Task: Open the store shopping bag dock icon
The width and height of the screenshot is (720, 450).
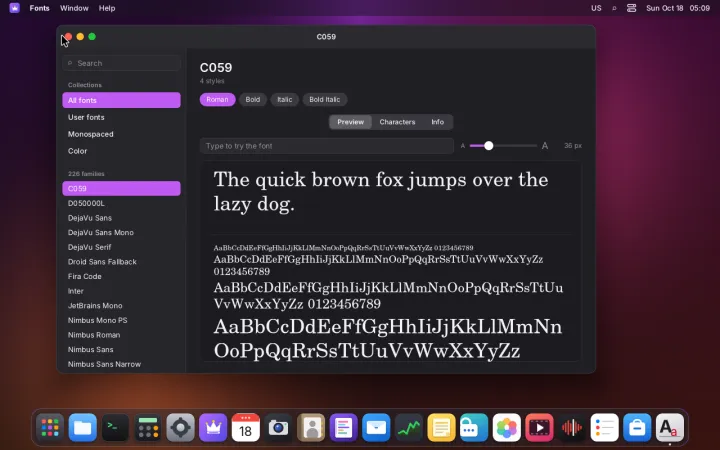Action: coord(637,428)
